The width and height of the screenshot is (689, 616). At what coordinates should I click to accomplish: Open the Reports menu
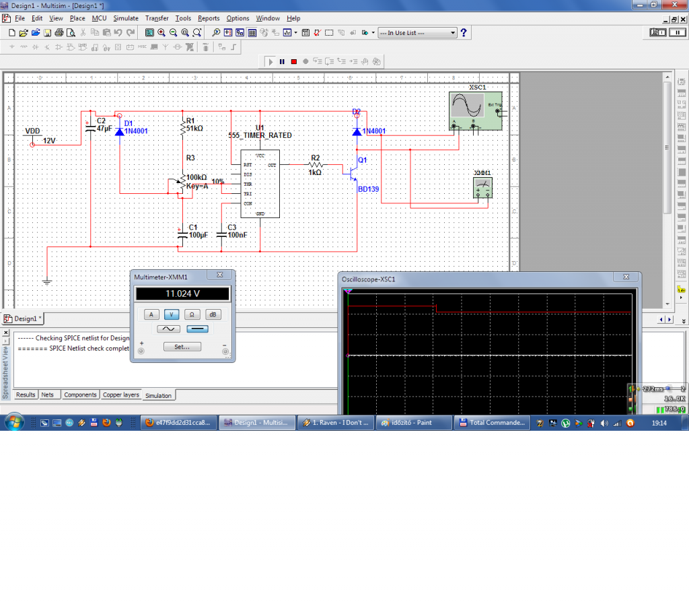pos(209,18)
